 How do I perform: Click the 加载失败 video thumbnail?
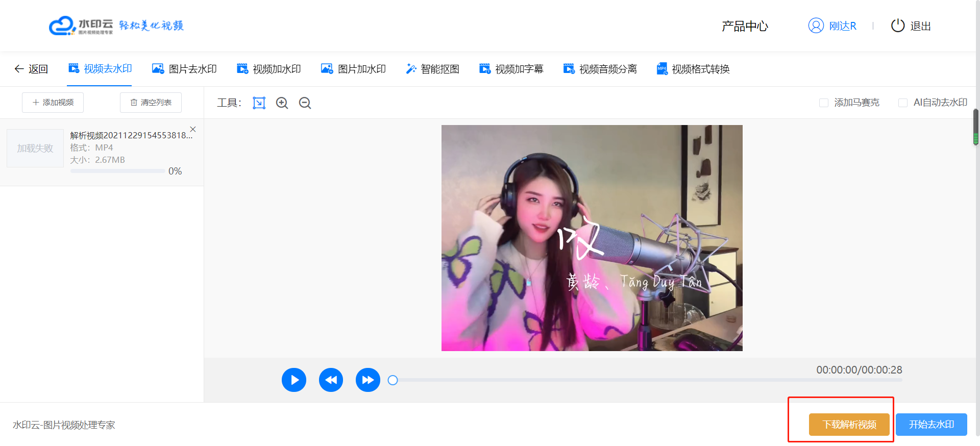35,148
